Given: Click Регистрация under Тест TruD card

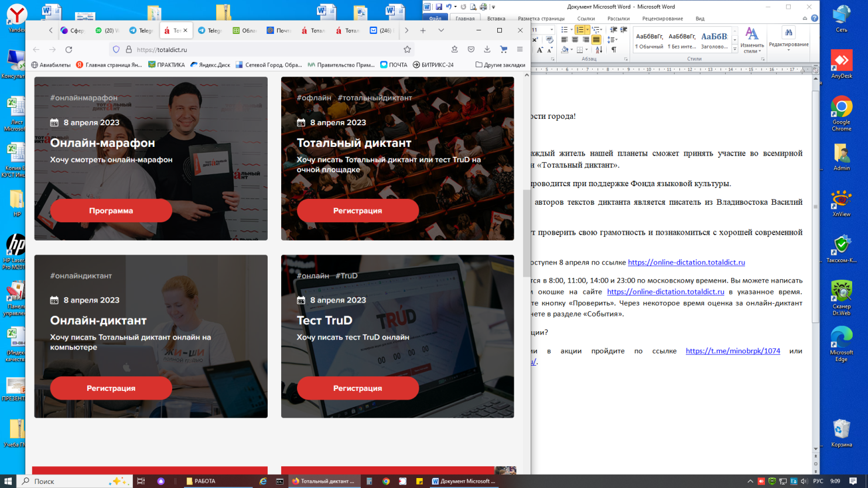Looking at the screenshot, I should tap(358, 389).
